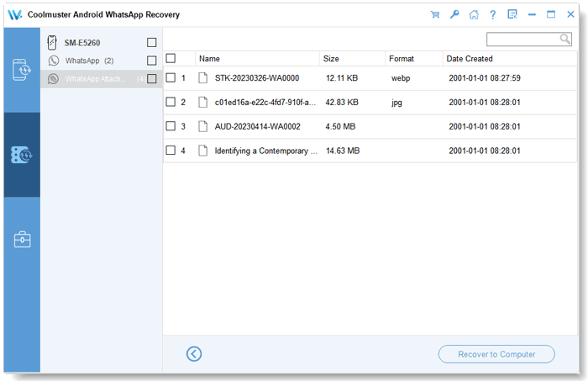
Task: Select the backup restore sidebar icon
Action: [22, 155]
